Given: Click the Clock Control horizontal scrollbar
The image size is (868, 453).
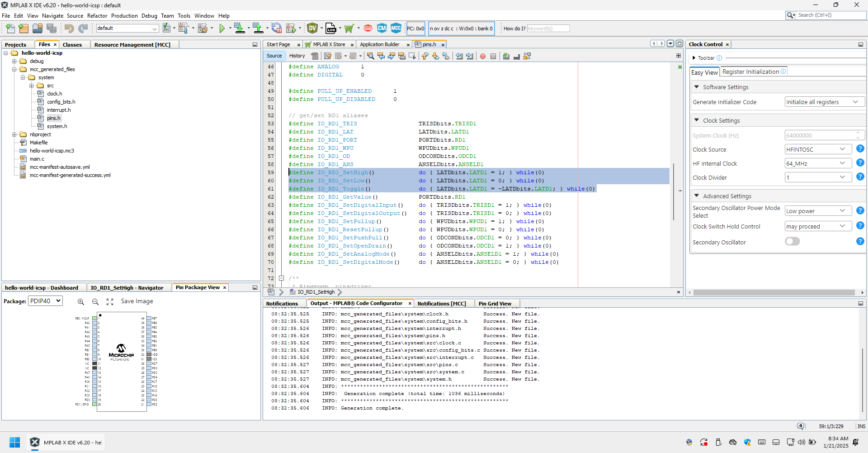Looking at the screenshot, I should point(774,293).
